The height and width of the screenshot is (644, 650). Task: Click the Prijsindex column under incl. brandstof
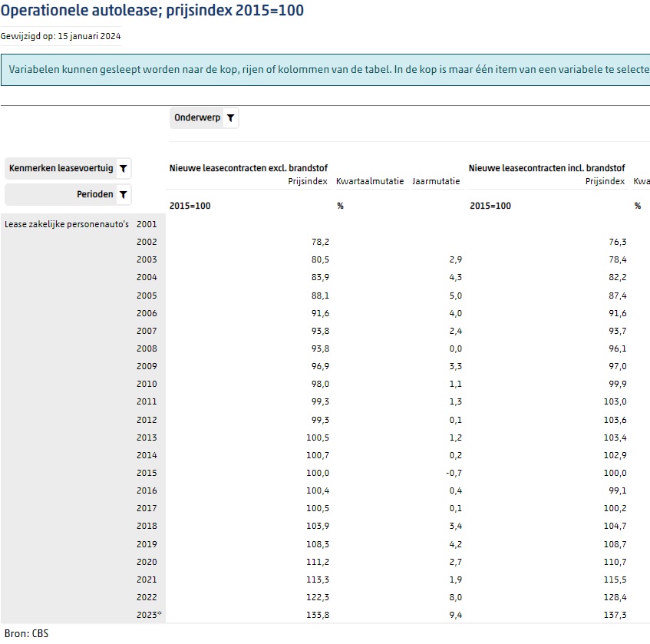[605, 181]
